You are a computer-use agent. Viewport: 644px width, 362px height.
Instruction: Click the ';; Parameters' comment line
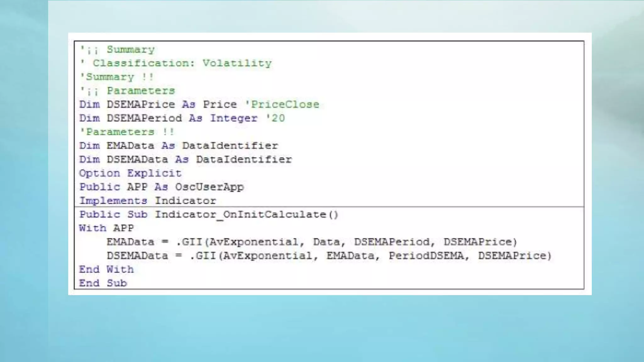click(x=127, y=91)
